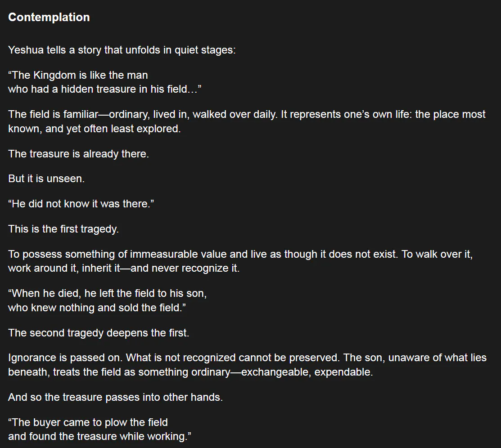Click the quote 'When he died, he left the field'

point(107,294)
